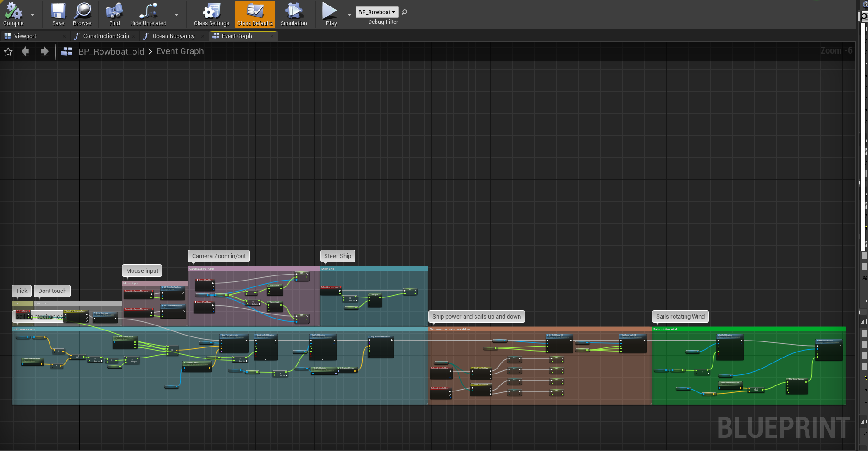The image size is (868, 451).
Task: Click the Compile blueprint icon
Action: tap(13, 11)
